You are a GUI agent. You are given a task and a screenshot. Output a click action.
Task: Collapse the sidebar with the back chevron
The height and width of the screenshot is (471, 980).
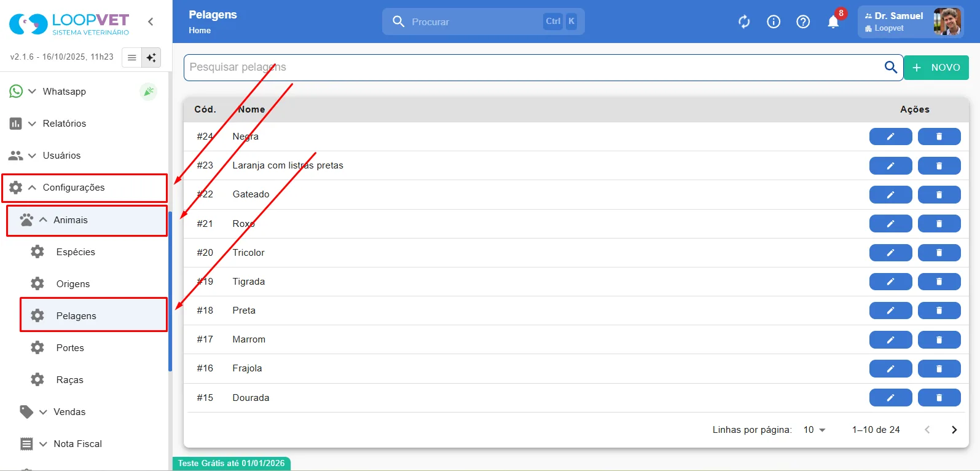click(151, 22)
